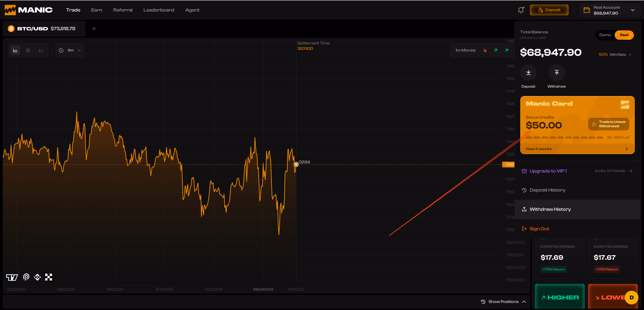Open the Trade tab

pos(73,10)
